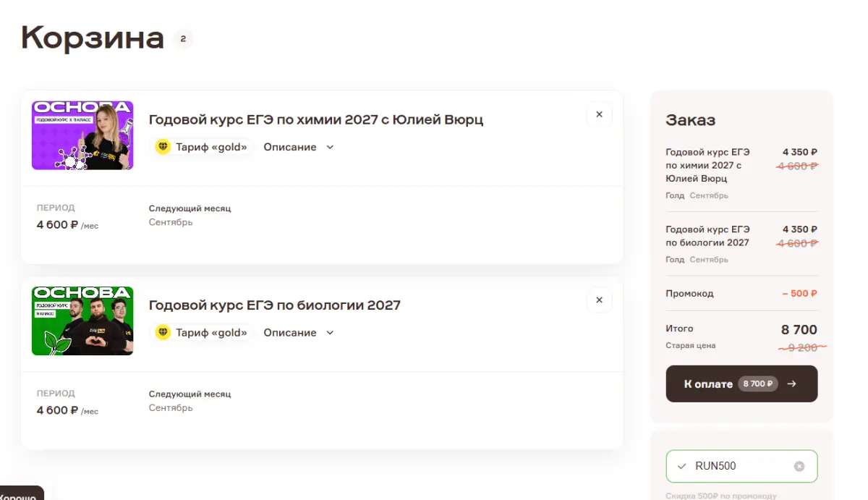Remove biology course with X icon
This screenshot has width=868, height=500.
click(599, 300)
